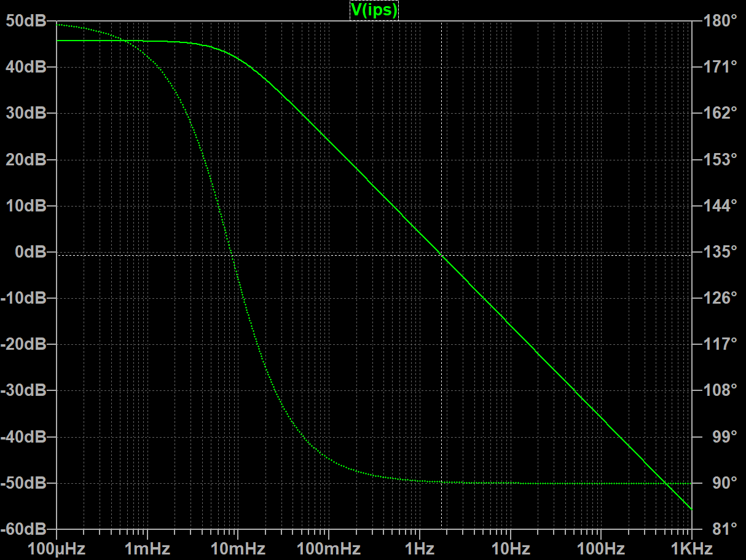Click the -50dB left axis label
The image size is (746, 560).
pyautogui.click(x=24, y=483)
